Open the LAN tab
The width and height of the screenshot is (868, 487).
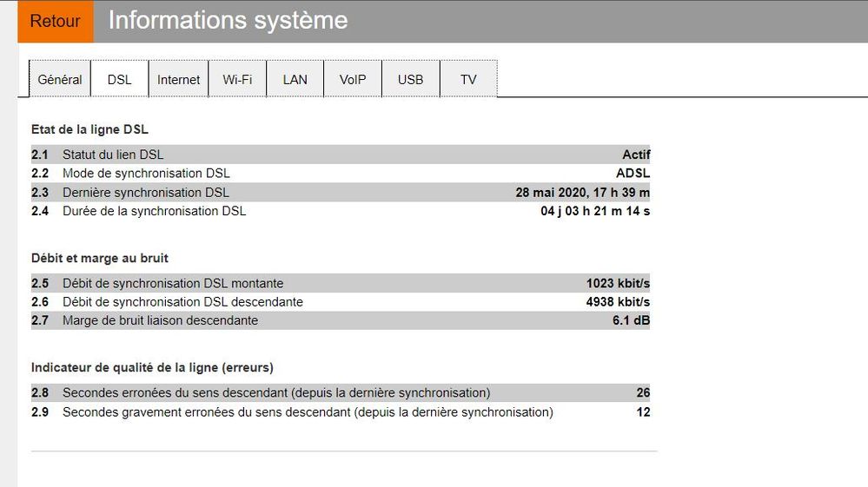click(295, 79)
